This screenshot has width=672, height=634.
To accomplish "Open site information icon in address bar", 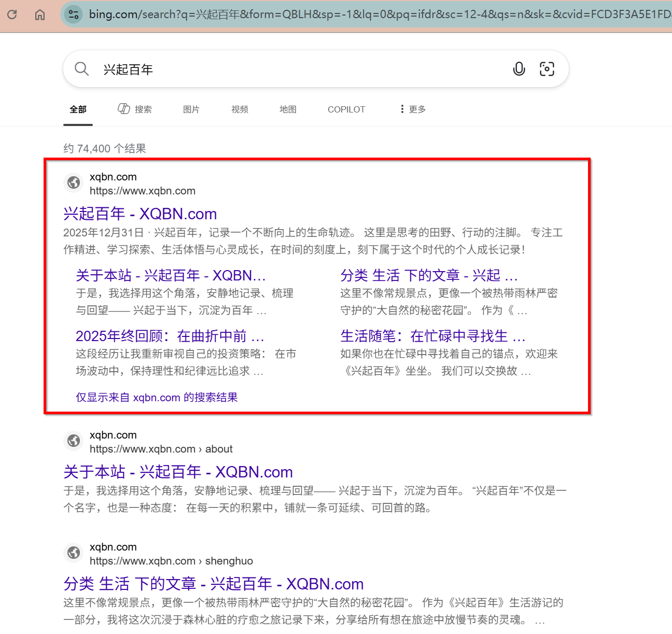I will [x=74, y=15].
